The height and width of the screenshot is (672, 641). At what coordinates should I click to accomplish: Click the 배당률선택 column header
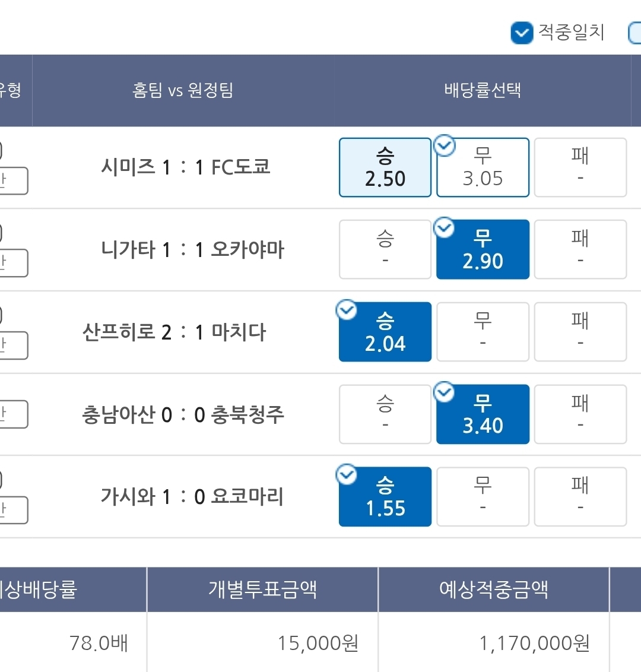[x=482, y=90]
